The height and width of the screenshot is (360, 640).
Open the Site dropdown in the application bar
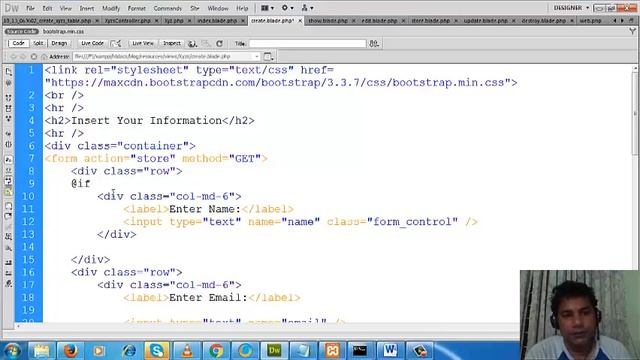(x=307, y=8)
